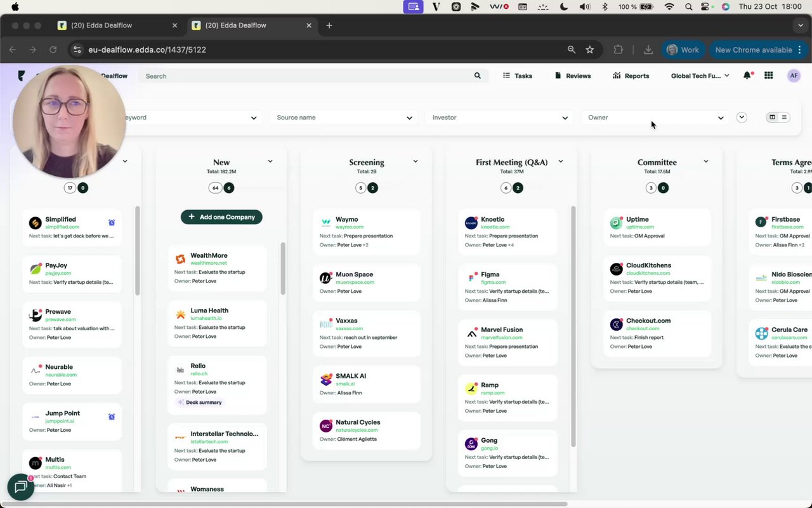Open the Screening column chevron menu
The width and height of the screenshot is (812, 508).
pyautogui.click(x=416, y=161)
